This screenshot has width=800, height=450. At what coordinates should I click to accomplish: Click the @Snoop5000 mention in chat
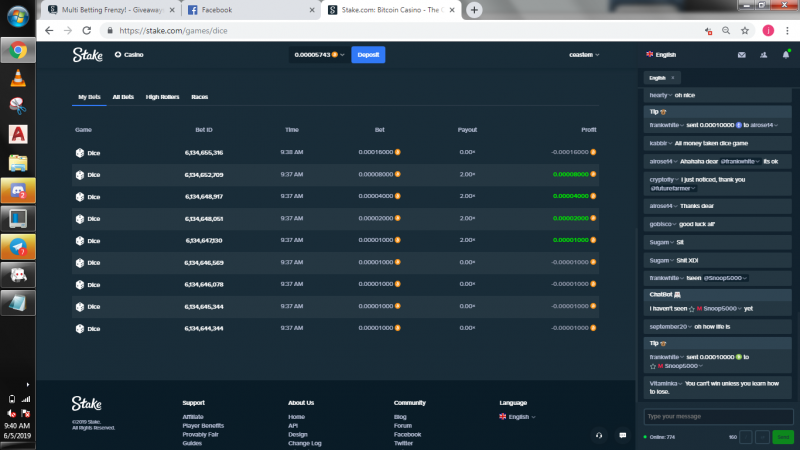tap(725, 279)
